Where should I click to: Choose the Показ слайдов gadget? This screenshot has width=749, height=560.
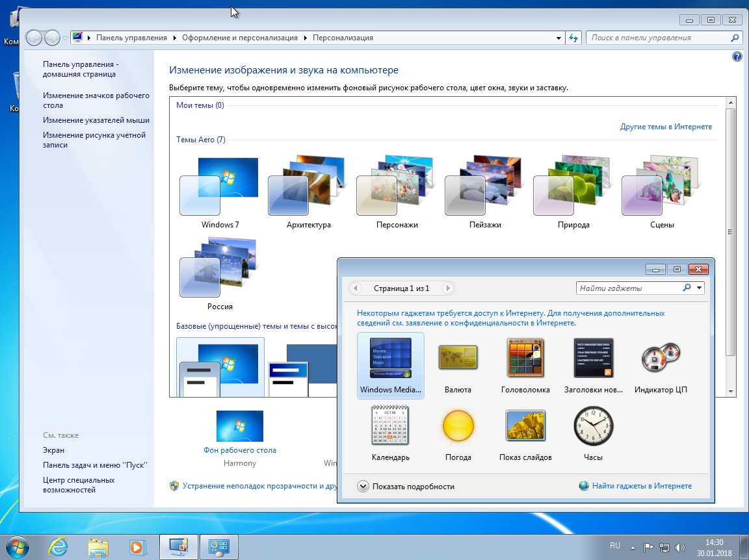pos(525,433)
